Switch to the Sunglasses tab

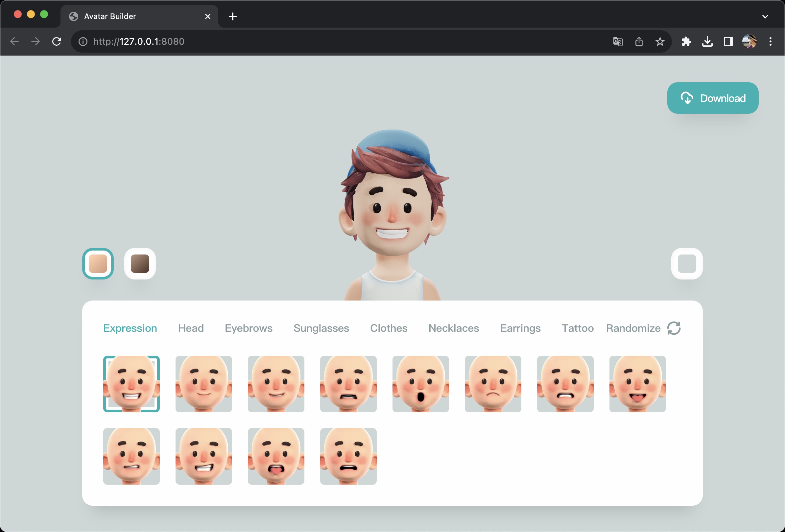click(x=321, y=328)
